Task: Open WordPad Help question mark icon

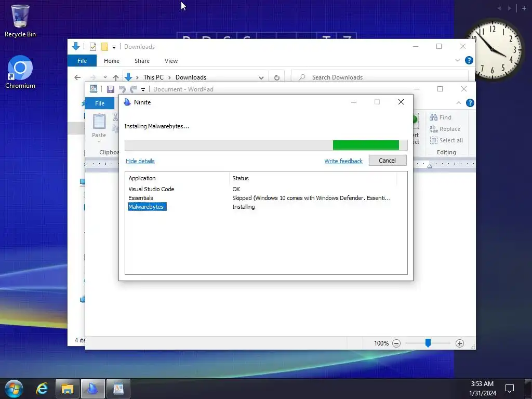Action: [470, 103]
